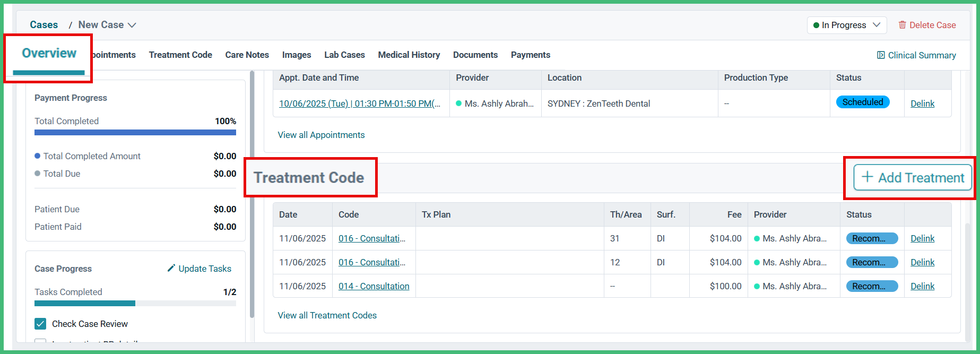Screen dimensions: 980x354
Task: Open 016 Consultation code for Th/Area 12
Action: [x=372, y=262]
